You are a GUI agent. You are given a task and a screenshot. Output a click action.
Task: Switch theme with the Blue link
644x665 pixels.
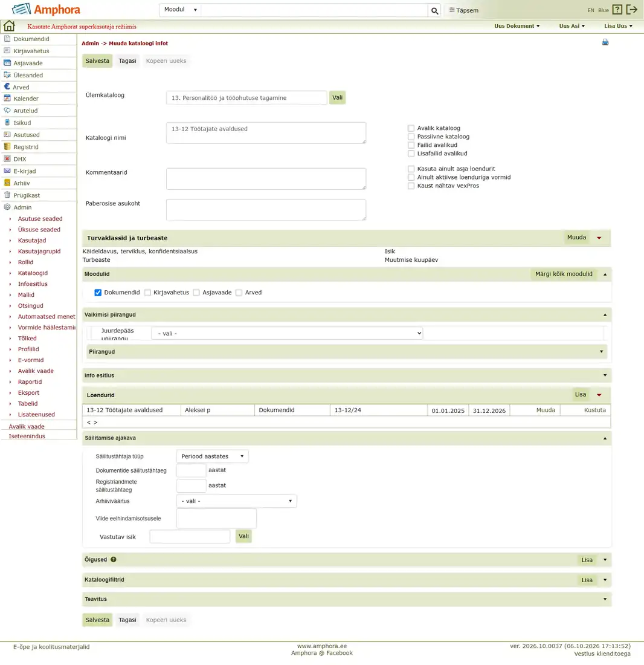(604, 10)
